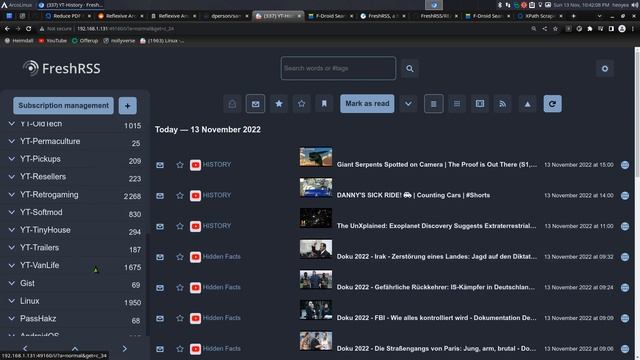The width and height of the screenshot is (640, 360).
Task: Open Subscription management
Action: click(x=63, y=106)
